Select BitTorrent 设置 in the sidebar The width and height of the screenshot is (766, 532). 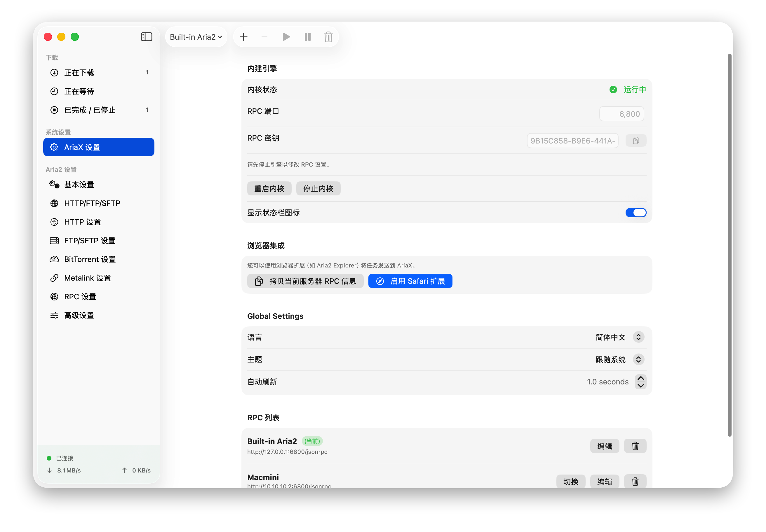tap(90, 259)
